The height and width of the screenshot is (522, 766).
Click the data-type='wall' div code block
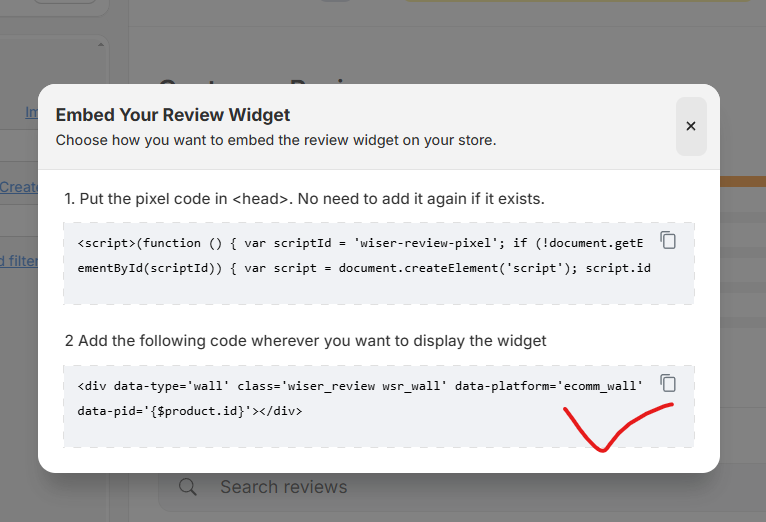point(360,399)
